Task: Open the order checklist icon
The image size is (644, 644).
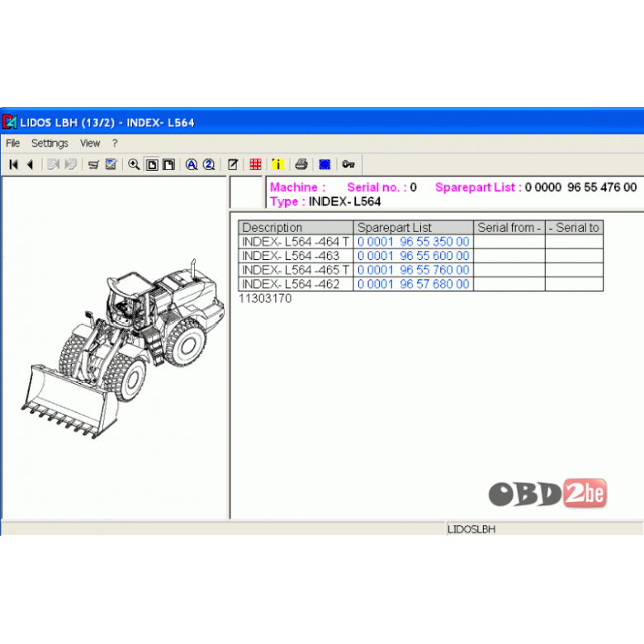Action: [111, 164]
